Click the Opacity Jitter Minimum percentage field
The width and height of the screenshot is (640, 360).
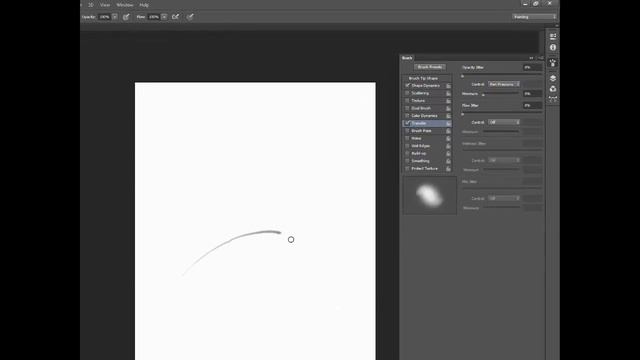click(x=533, y=94)
